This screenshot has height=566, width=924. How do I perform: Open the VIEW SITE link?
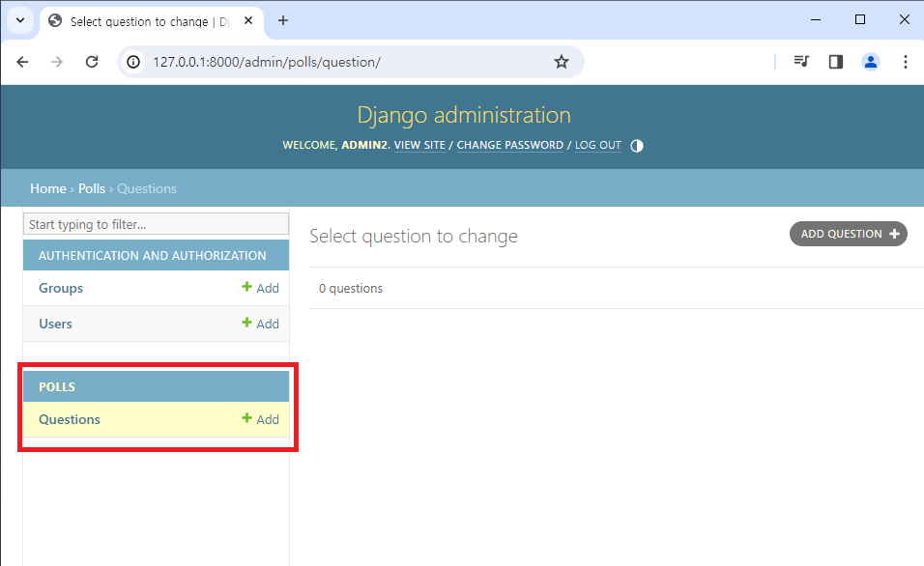tap(419, 146)
